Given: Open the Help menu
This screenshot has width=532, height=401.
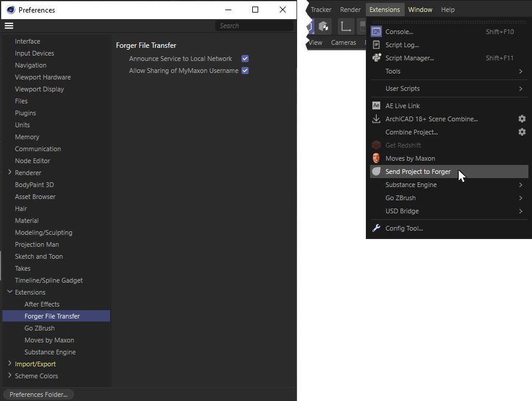Looking at the screenshot, I should [448, 10].
